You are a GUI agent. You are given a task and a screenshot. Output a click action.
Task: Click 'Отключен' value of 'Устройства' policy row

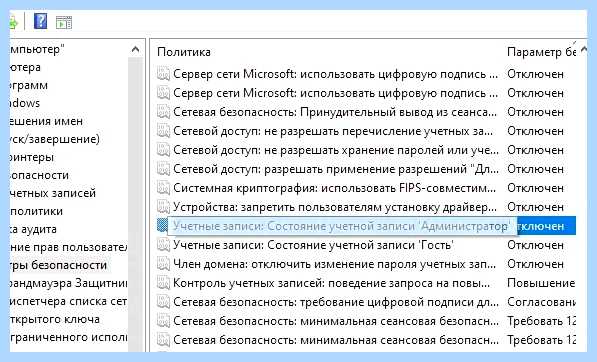(x=535, y=207)
